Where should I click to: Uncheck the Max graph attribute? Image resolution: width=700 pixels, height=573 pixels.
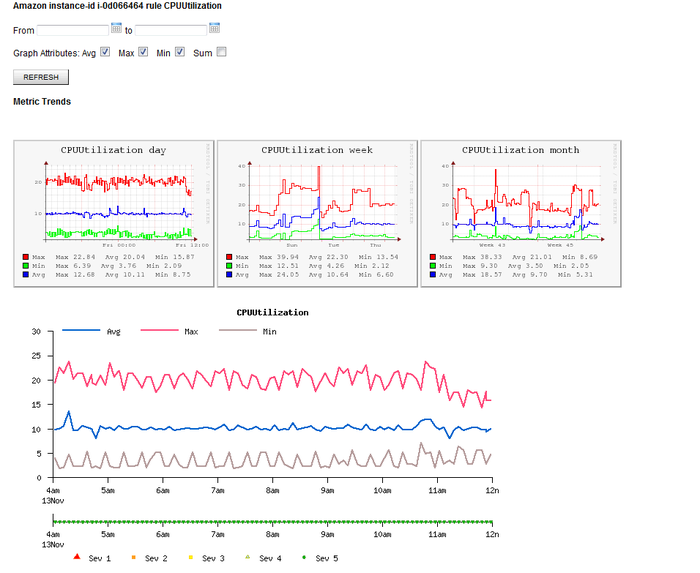(x=143, y=52)
